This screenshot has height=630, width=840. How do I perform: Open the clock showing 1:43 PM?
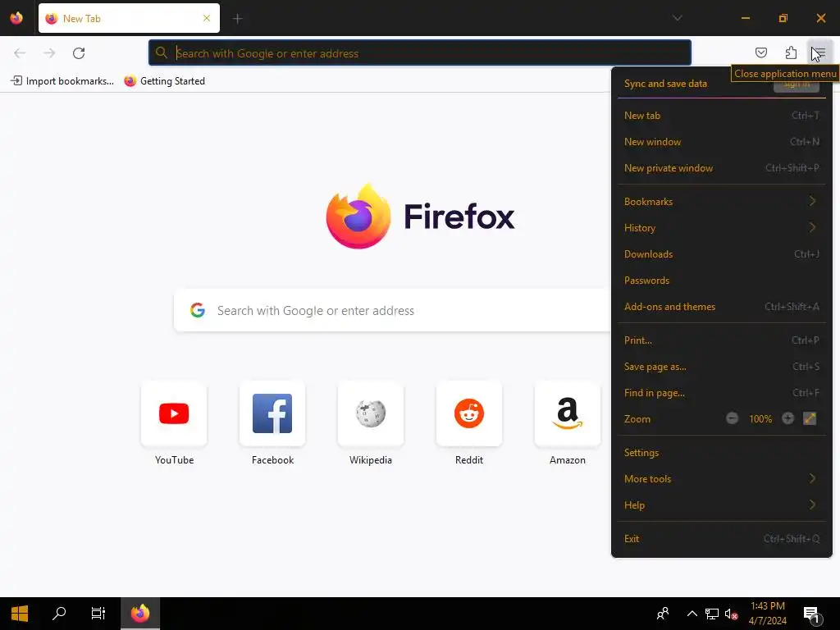[768, 614]
